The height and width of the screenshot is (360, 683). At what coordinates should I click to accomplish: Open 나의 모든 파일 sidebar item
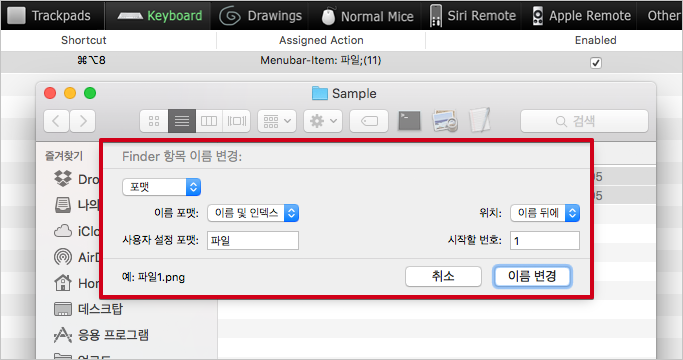pyautogui.click(x=76, y=205)
